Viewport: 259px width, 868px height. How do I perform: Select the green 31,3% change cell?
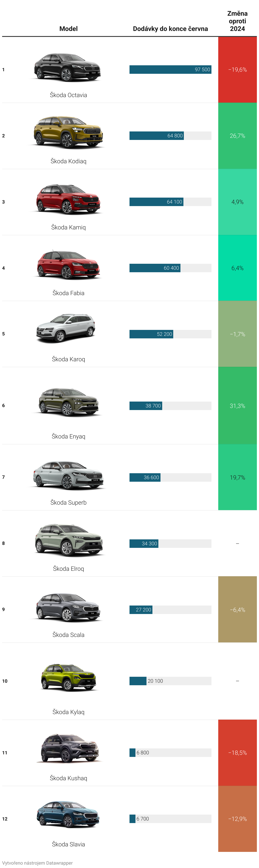click(237, 405)
